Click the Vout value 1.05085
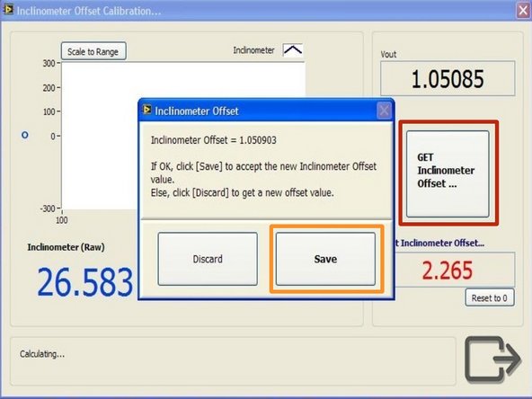This screenshot has width=532, height=399. (448, 79)
